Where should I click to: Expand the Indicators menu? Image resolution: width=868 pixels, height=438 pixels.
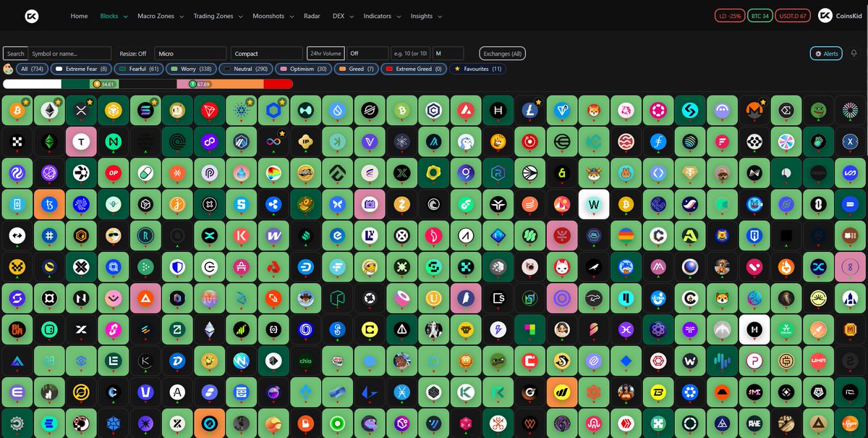click(381, 16)
